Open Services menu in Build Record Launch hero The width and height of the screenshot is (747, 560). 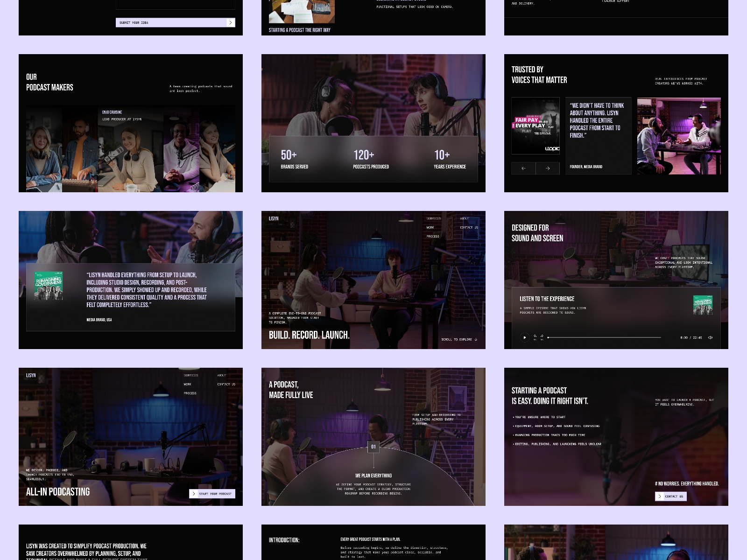pos(433,218)
